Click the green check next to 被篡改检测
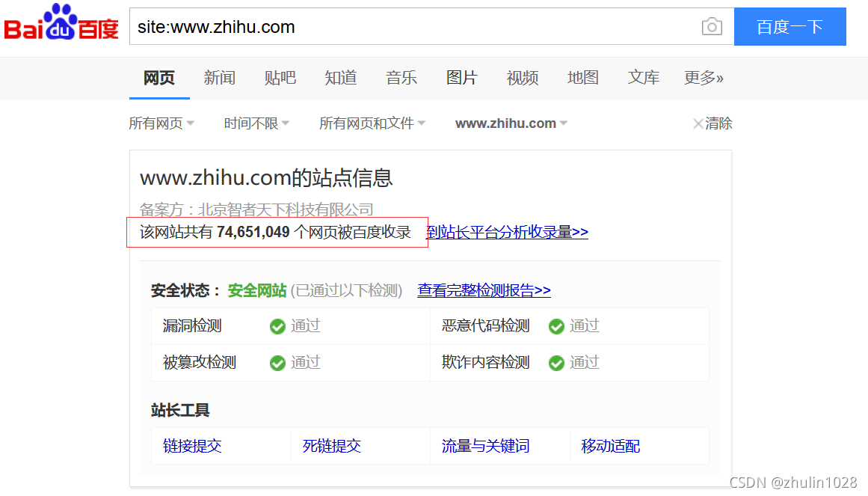 pos(277,363)
